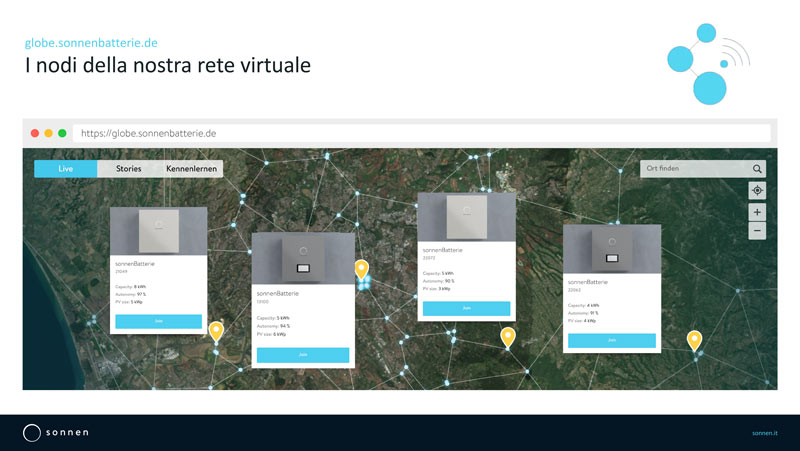Click 'PV size: 6 kWp' text
The width and height of the screenshot is (800, 451).
pos(271,334)
